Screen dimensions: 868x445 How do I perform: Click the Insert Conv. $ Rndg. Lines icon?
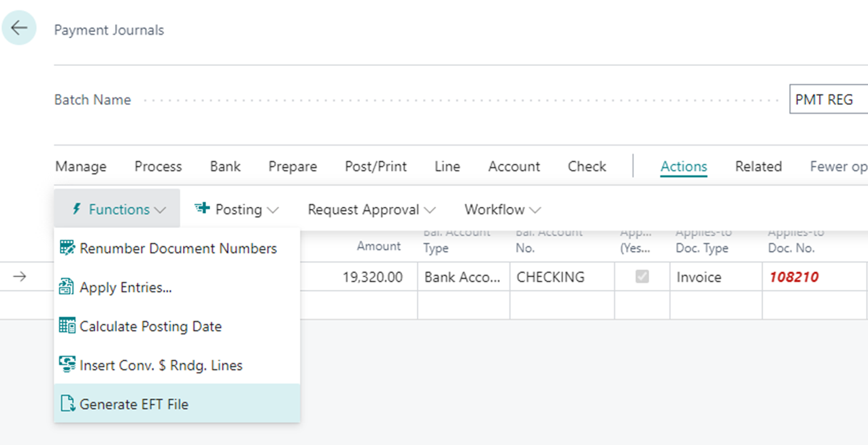(x=68, y=365)
